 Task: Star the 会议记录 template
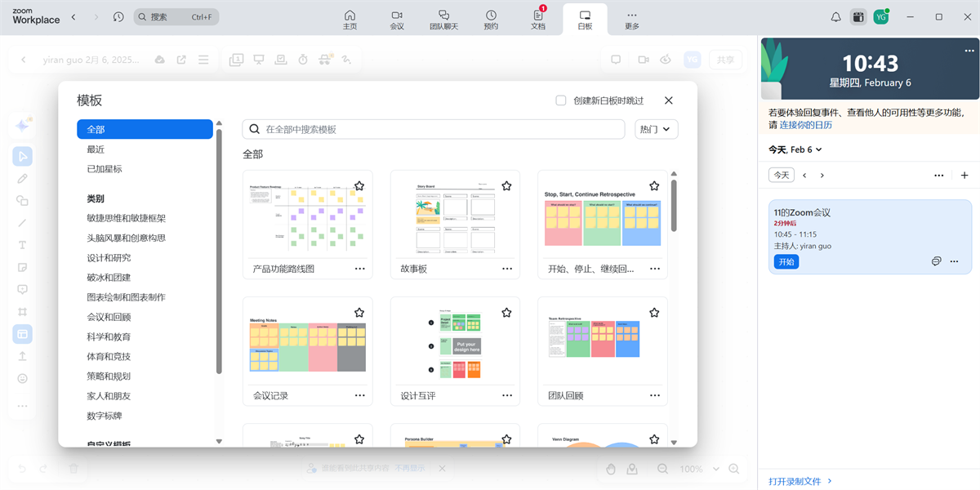click(x=359, y=312)
